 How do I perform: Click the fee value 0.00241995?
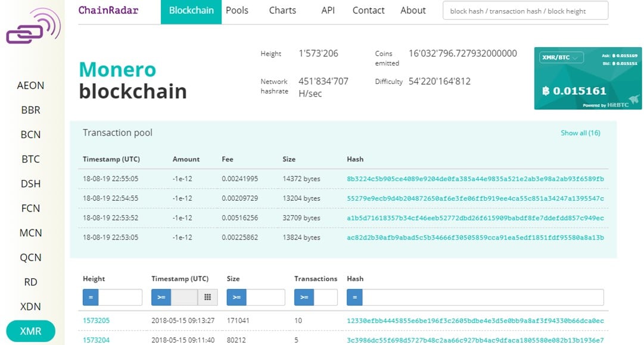[240, 179]
